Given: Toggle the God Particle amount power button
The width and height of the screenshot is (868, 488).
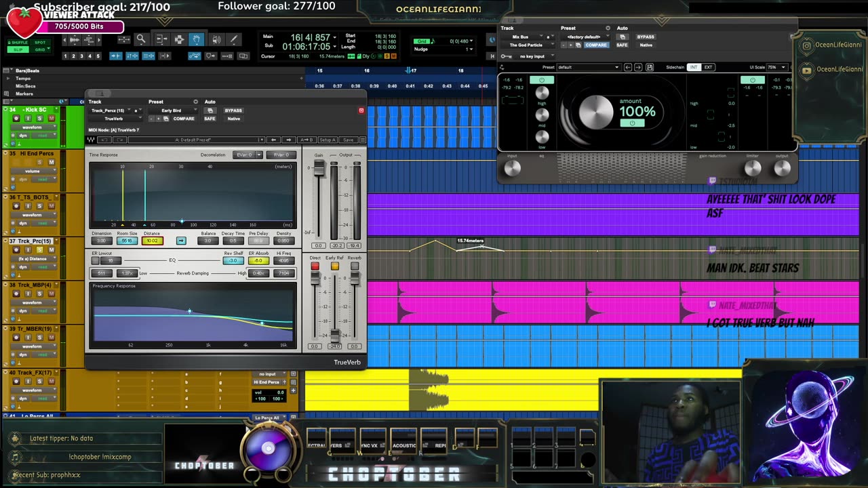Looking at the screenshot, I should click(x=632, y=123).
